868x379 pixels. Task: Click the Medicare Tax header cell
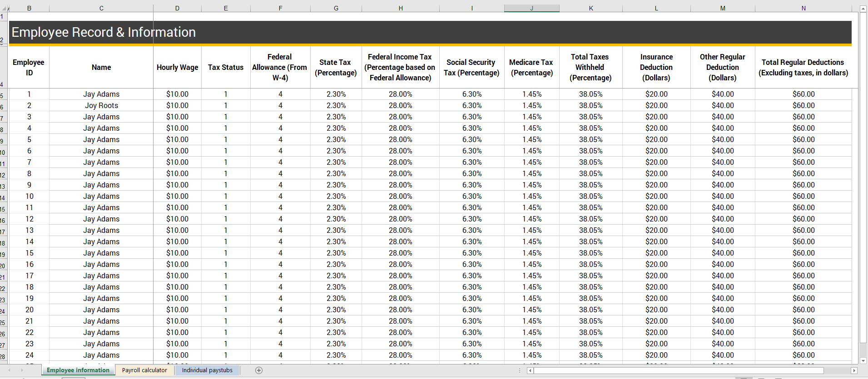tap(531, 68)
